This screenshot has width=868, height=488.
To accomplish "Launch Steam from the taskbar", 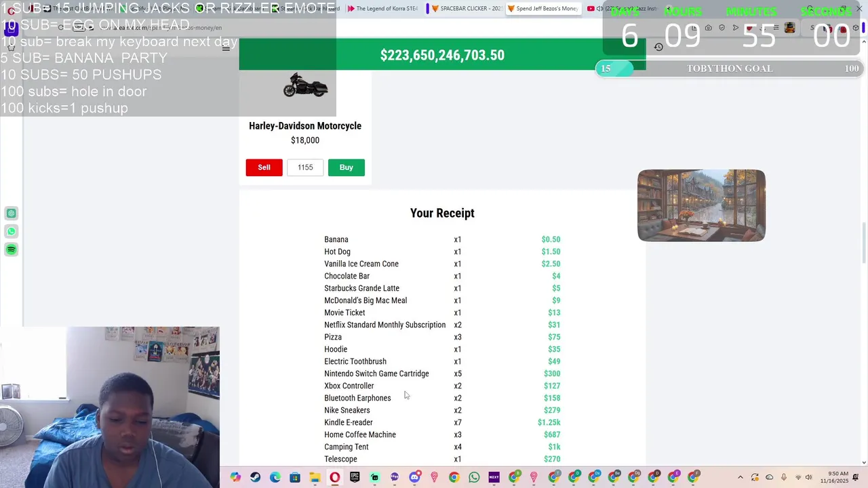I will pyautogui.click(x=255, y=477).
